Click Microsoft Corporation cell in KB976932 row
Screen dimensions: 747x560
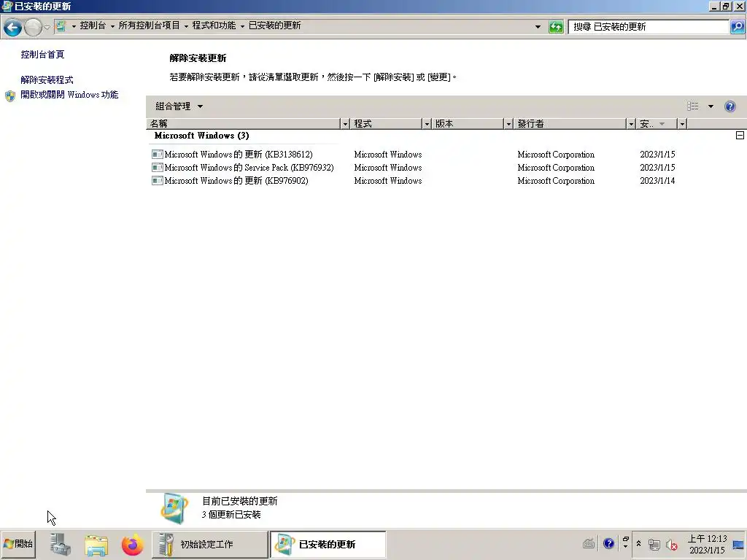pyautogui.click(x=556, y=168)
